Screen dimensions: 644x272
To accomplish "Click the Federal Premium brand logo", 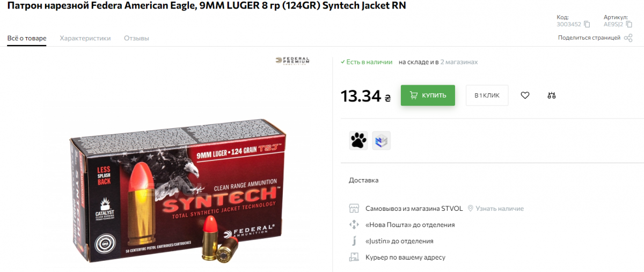I will pos(292,61).
